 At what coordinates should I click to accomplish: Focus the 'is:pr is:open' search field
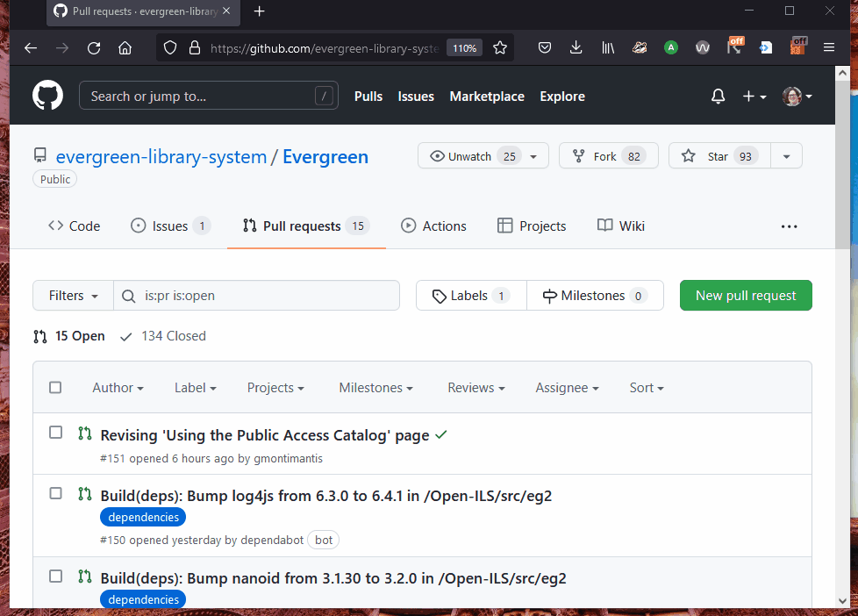click(263, 296)
